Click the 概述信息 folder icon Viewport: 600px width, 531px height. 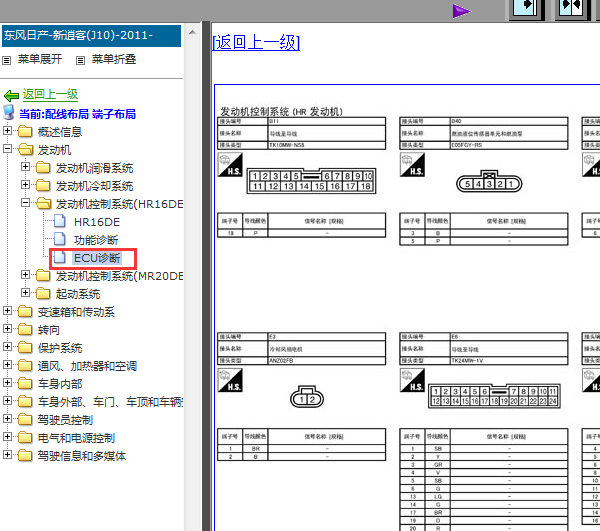click(25, 131)
